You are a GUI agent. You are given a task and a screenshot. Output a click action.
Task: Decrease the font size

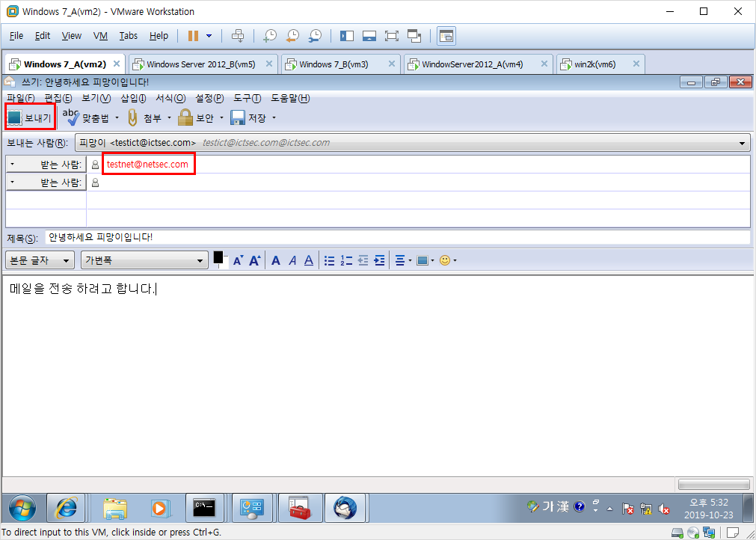tap(239, 260)
